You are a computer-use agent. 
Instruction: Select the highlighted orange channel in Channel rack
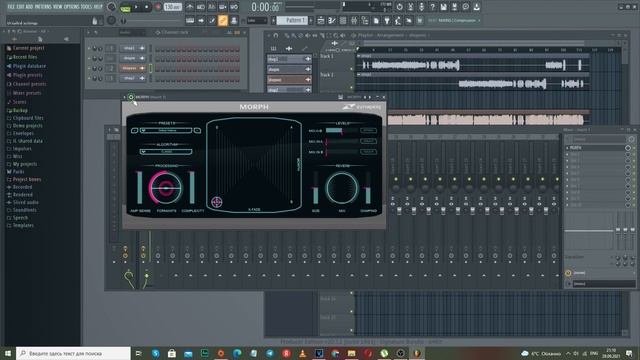click(132, 69)
